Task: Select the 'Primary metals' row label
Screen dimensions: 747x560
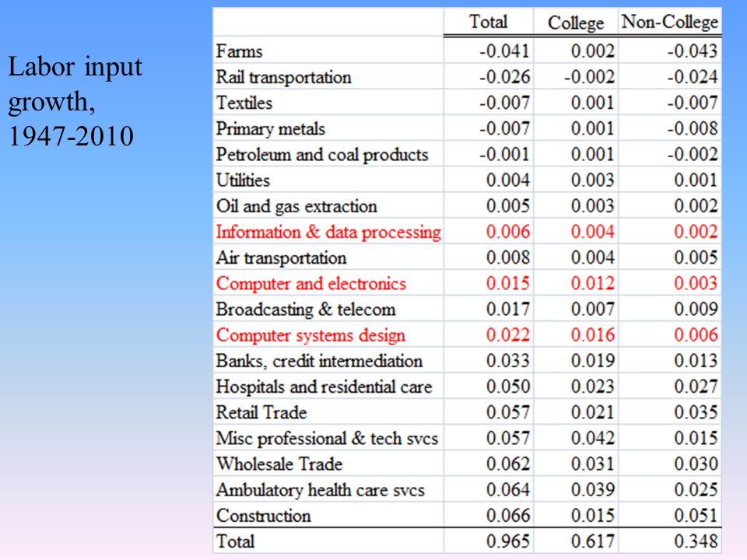Action: [270, 128]
